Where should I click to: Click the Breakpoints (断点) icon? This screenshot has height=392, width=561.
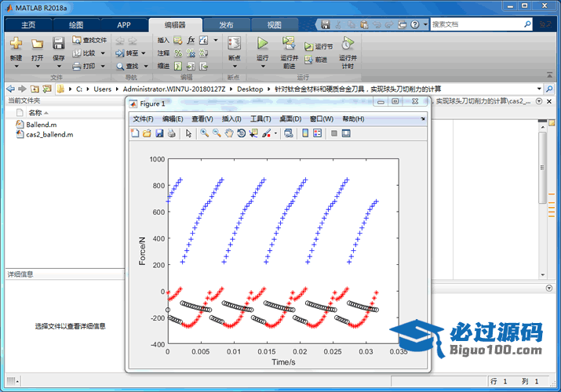tap(234, 43)
